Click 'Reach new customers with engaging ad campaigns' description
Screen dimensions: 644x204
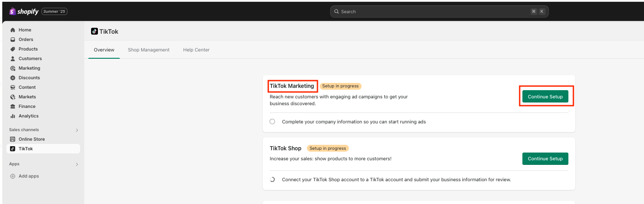tap(339, 100)
